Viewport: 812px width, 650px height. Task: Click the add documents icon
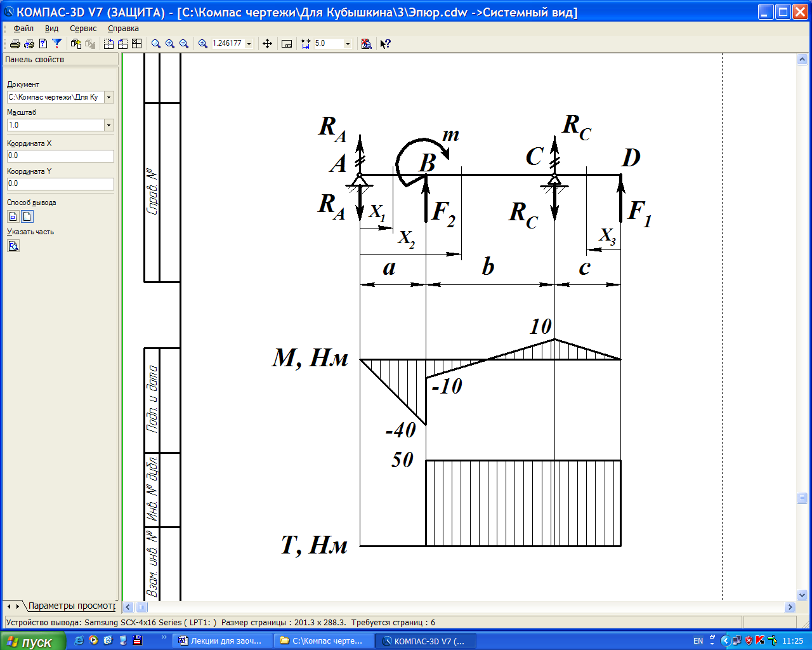point(76,44)
